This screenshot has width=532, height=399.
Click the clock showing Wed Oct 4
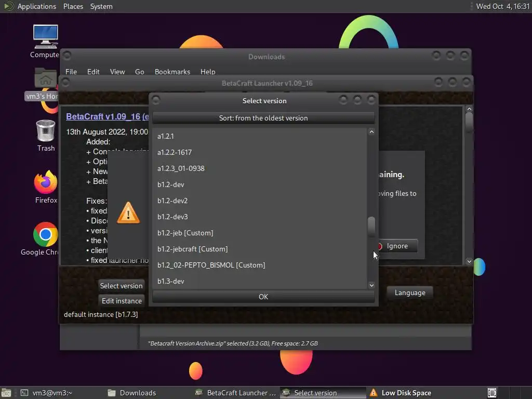[502, 6]
